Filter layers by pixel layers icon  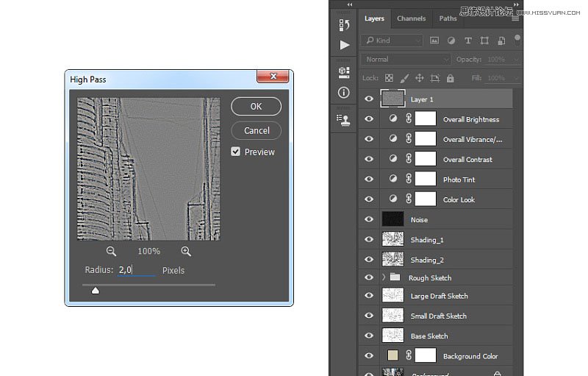coord(434,40)
